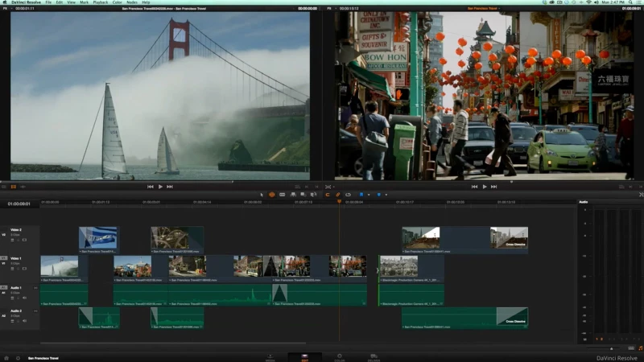Switch to the Color page icon
This screenshot has height=362, width=644.
[x=339, y=356]
